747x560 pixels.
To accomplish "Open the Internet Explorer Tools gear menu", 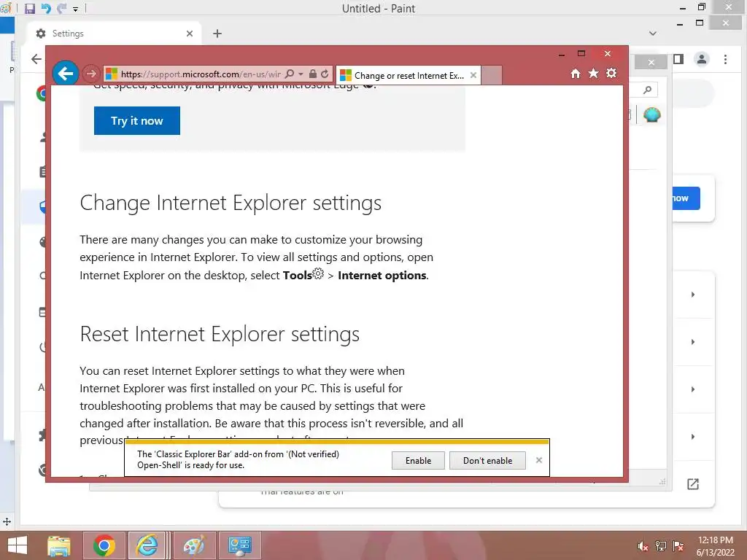I will [x=611, y=74].
